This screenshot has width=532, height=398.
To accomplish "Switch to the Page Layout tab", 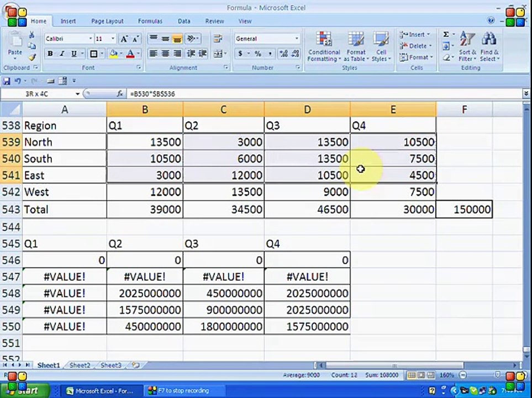I will [x=107, y=21].
